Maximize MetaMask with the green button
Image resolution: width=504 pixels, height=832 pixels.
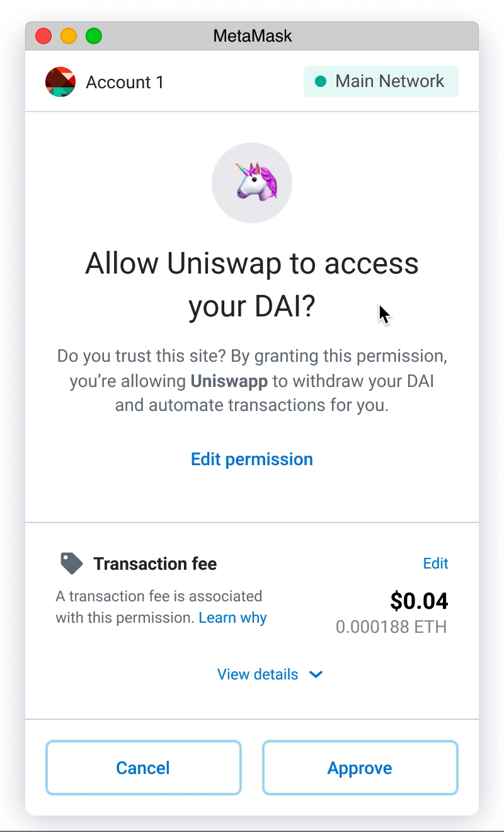tap(94, 36)
